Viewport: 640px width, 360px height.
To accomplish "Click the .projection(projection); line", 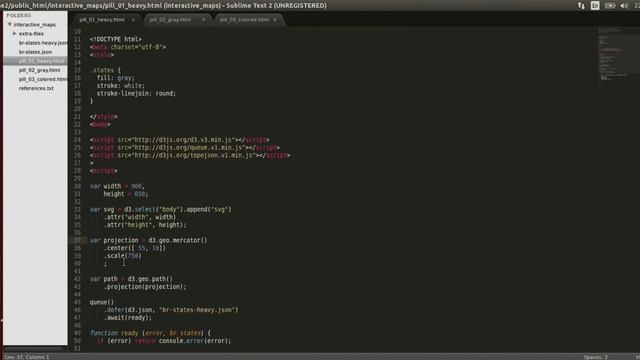I will tap(145, 287).
